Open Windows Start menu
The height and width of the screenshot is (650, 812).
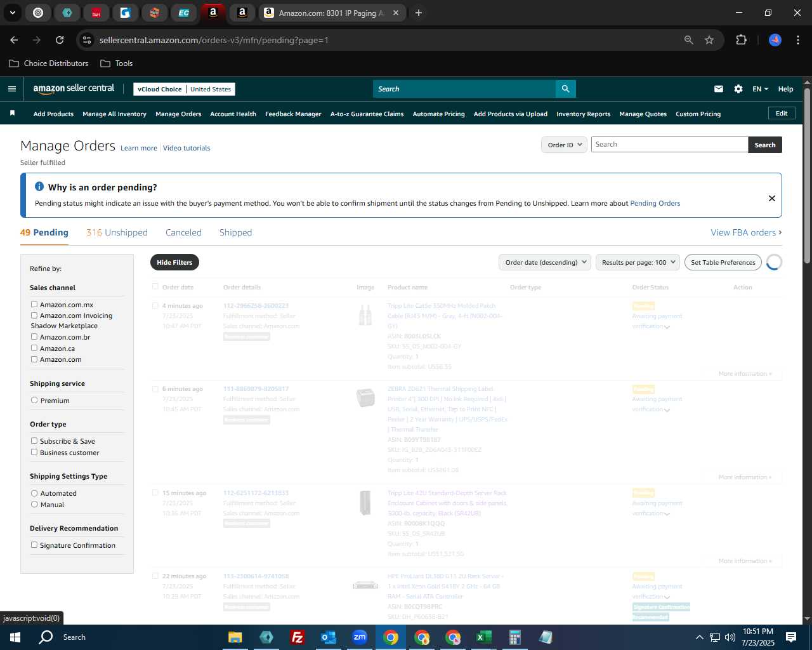click(15, 637)
